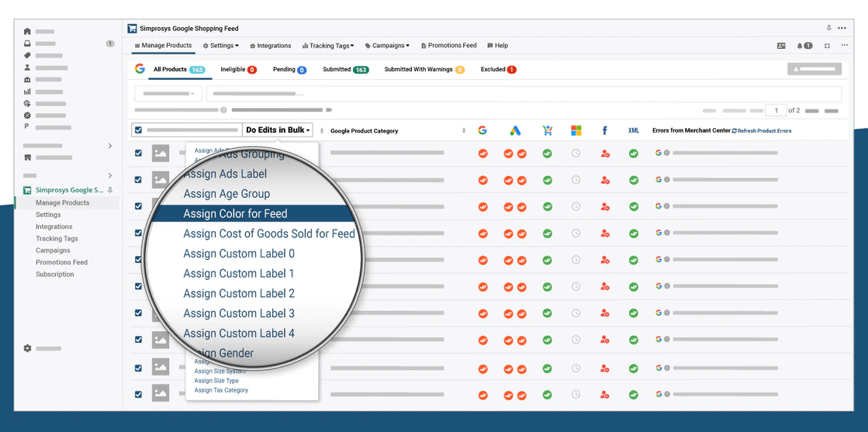Click the Refresh Product Errors link
868x432 pixels.
[762, 131]
